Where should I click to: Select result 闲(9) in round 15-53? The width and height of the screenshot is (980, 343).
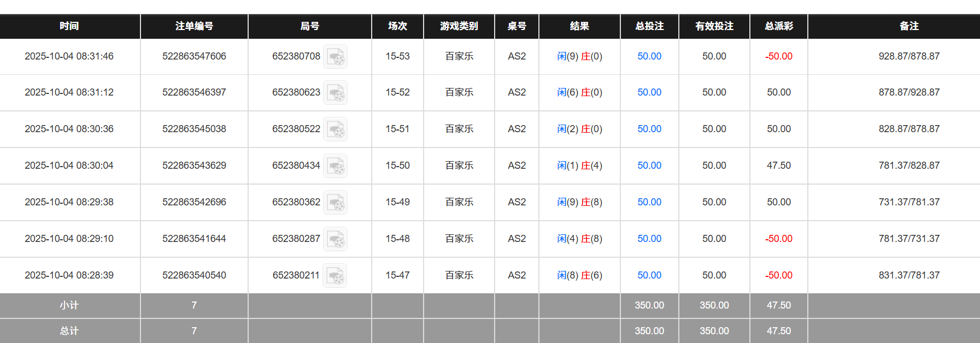coord(567,56)
